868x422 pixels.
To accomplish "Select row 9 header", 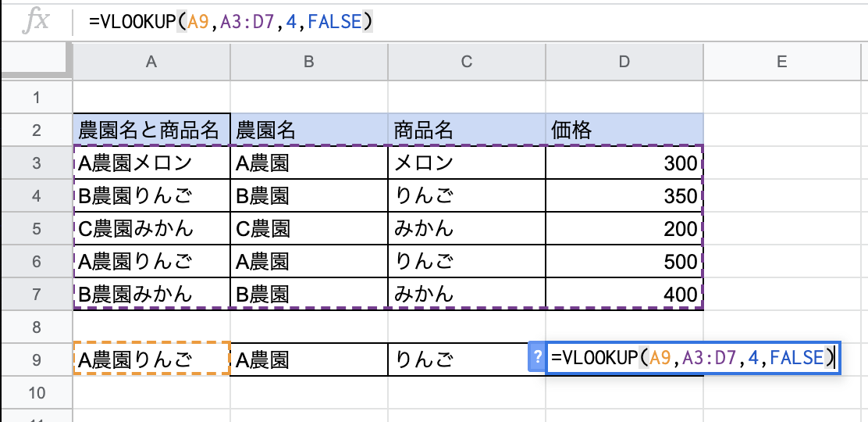I will pyautogui.click(x=37, y=360).
